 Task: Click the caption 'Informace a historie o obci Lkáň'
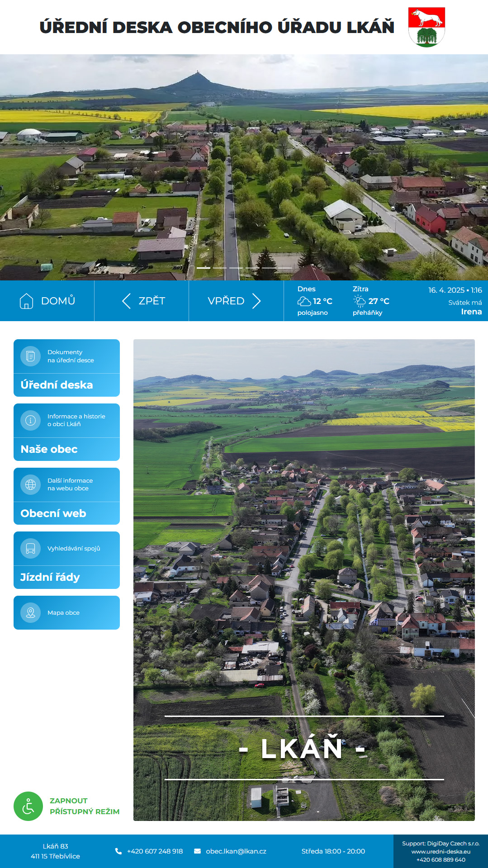tap(76, 420)
